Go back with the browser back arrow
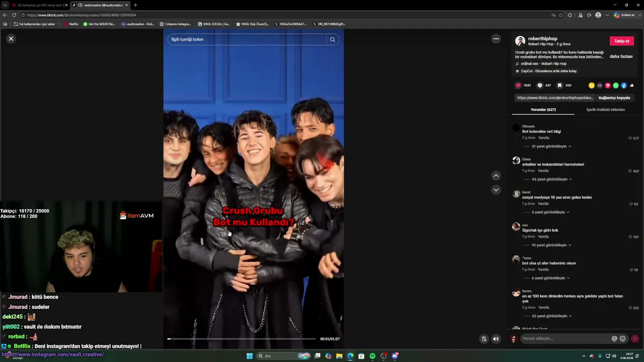The width and height of the screenshot is (644, 362). pyautogui.click(x=5, y=15)
